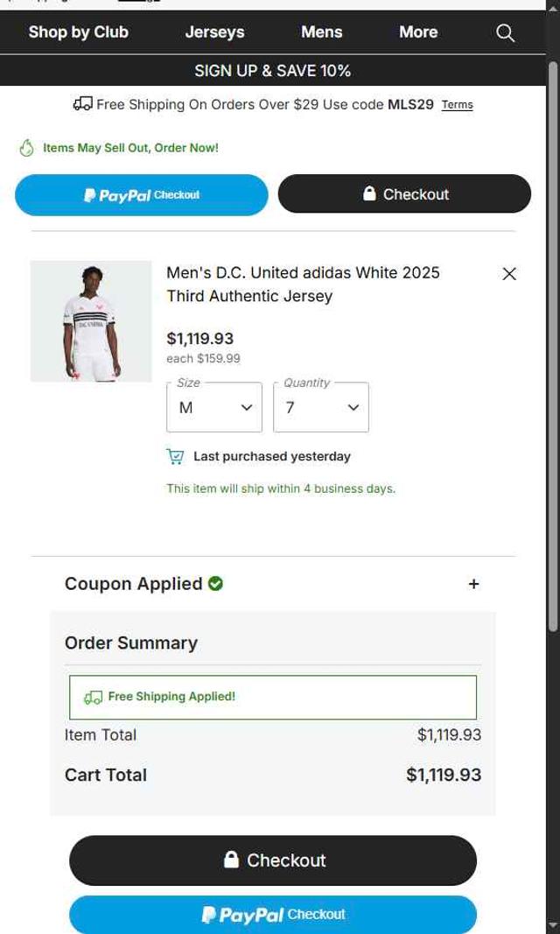Viewport: 560px width, 934px height.
Task: Open the Mens menu
Action: [321, 32]
